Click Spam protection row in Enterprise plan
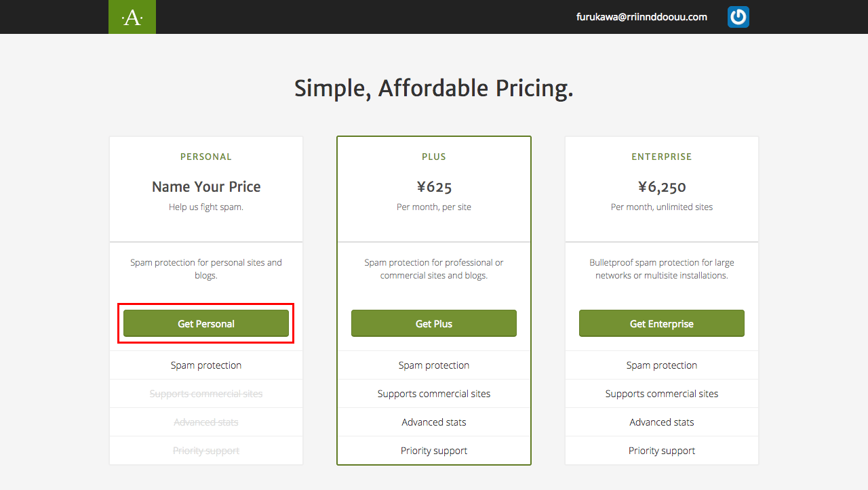This screenshot has width=868, height=490. tap(662, 365)
